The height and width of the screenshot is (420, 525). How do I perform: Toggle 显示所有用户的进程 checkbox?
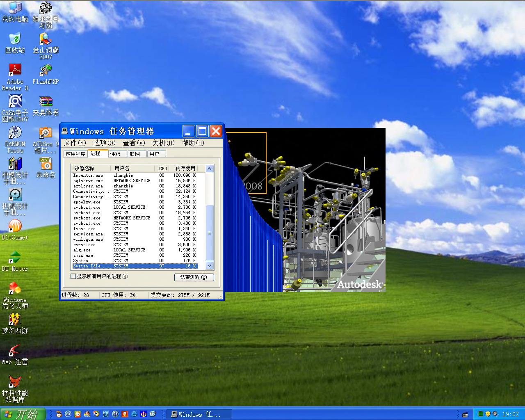point(73,276)
